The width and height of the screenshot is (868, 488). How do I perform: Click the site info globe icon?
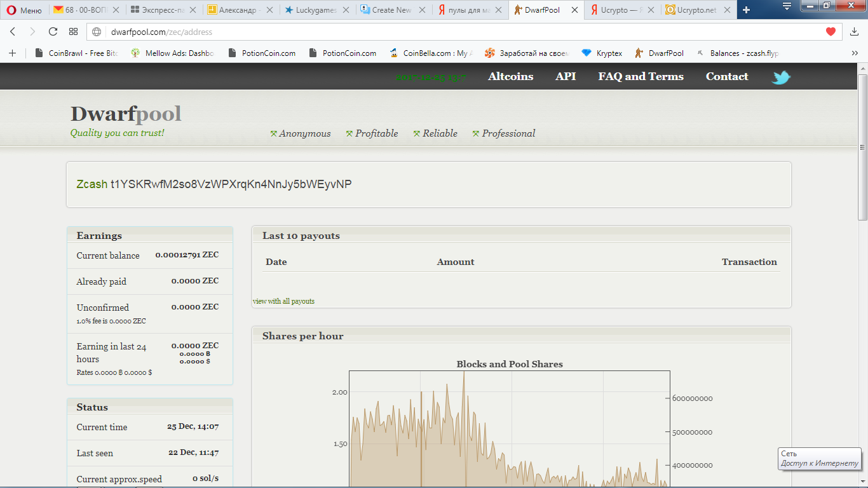[x=97, y=32]
